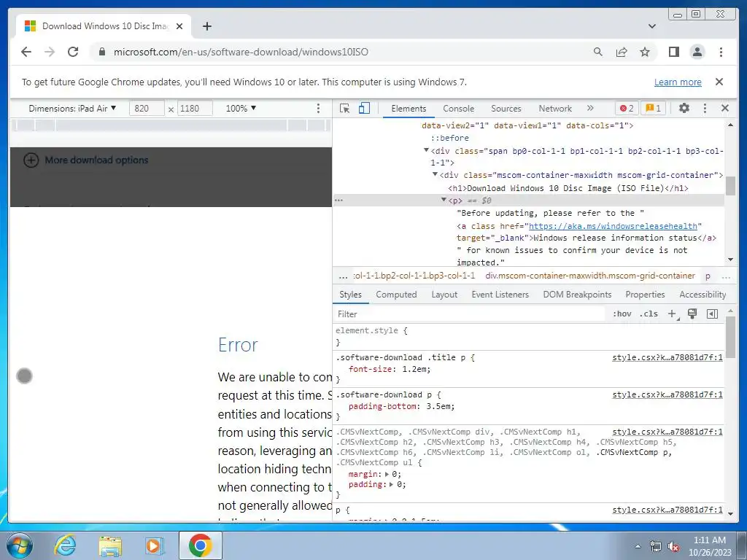
Task: Click the height field showing 1180
Action: 195,109
